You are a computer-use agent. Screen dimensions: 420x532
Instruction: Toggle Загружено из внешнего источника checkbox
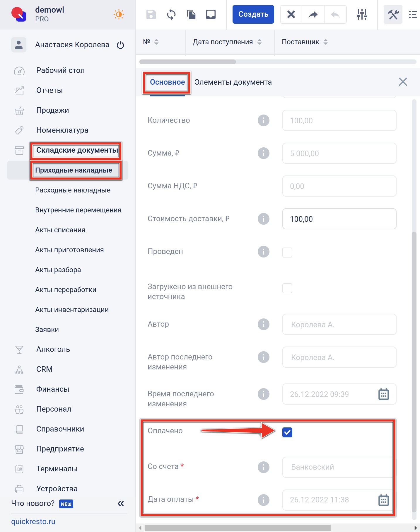point(287,288)
